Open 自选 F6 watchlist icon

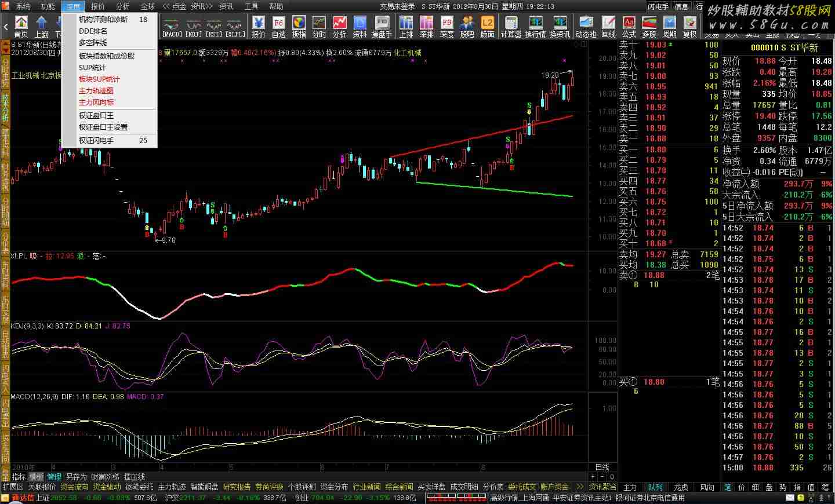point(279,27)
